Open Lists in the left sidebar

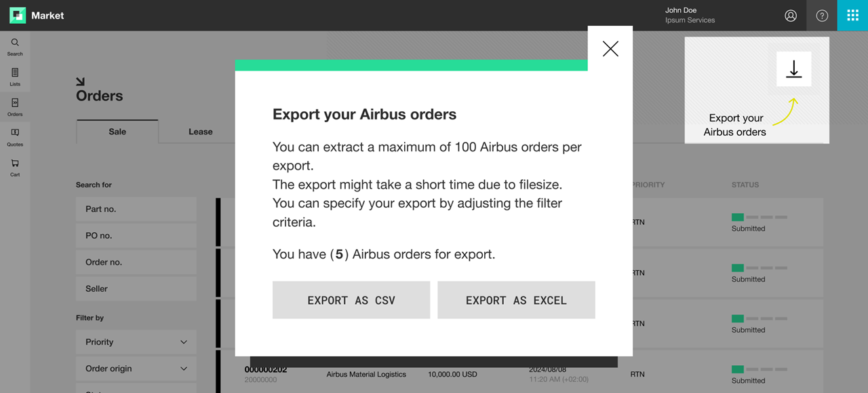coord(15,77)
